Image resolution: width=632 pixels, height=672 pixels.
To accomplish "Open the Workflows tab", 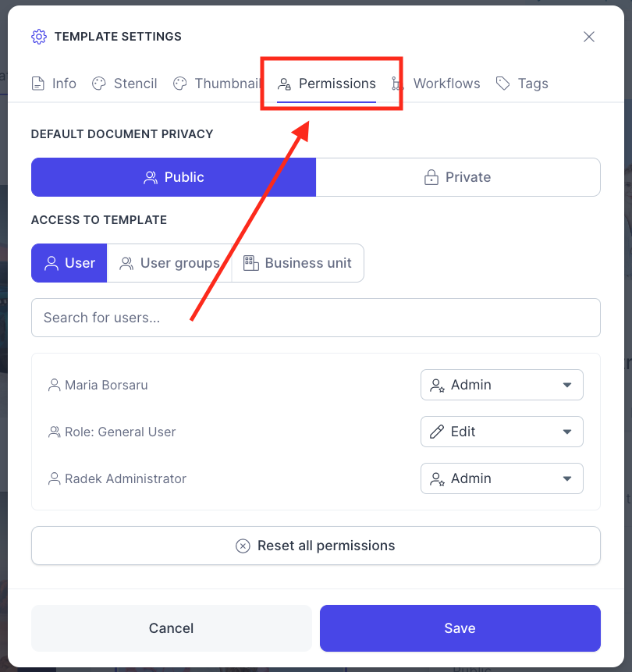I will tap(435, 84).
